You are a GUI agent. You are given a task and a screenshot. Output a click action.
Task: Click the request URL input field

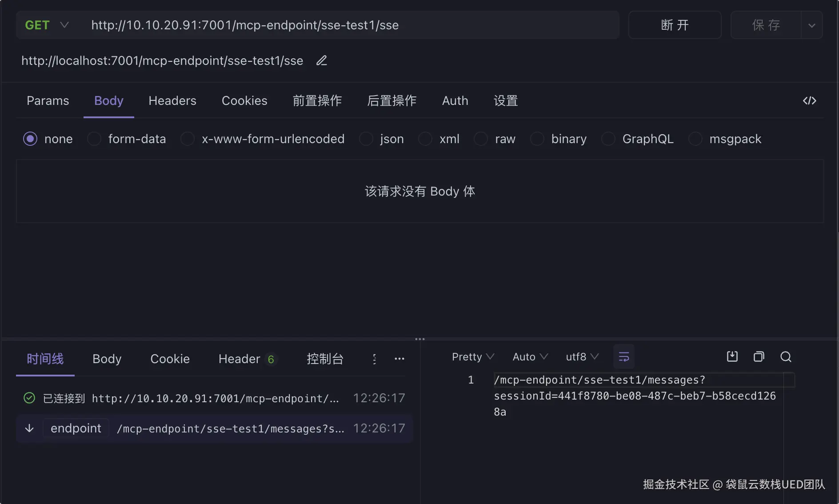point(347,25)
